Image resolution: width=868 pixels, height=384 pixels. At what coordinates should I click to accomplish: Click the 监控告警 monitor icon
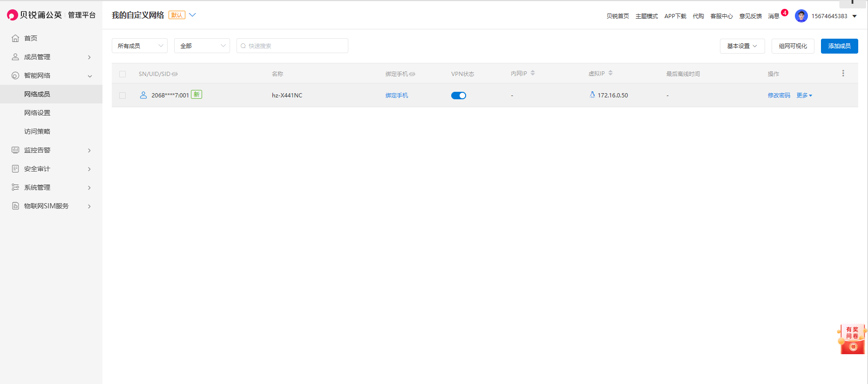click(x=15, y=150)
